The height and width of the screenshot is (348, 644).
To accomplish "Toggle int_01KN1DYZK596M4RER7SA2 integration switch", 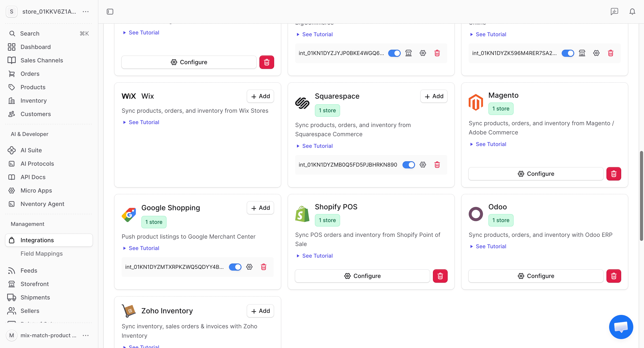I will [x=568, y=53].
